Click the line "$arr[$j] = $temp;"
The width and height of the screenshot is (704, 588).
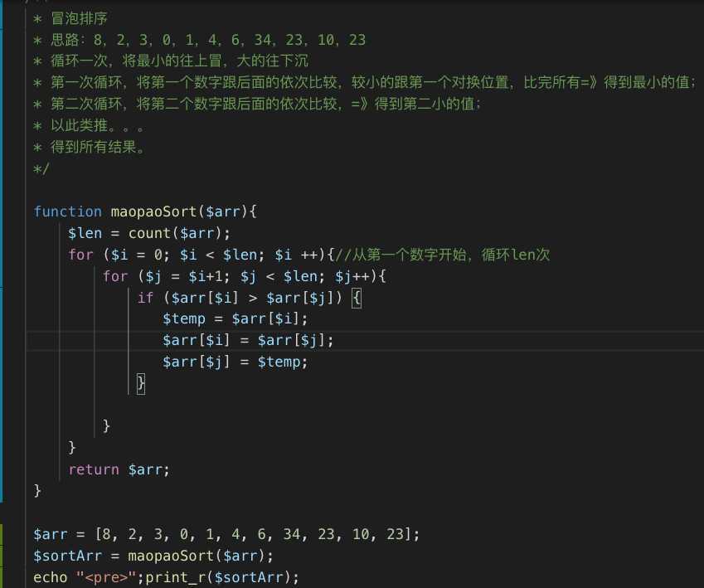(235, 362)
